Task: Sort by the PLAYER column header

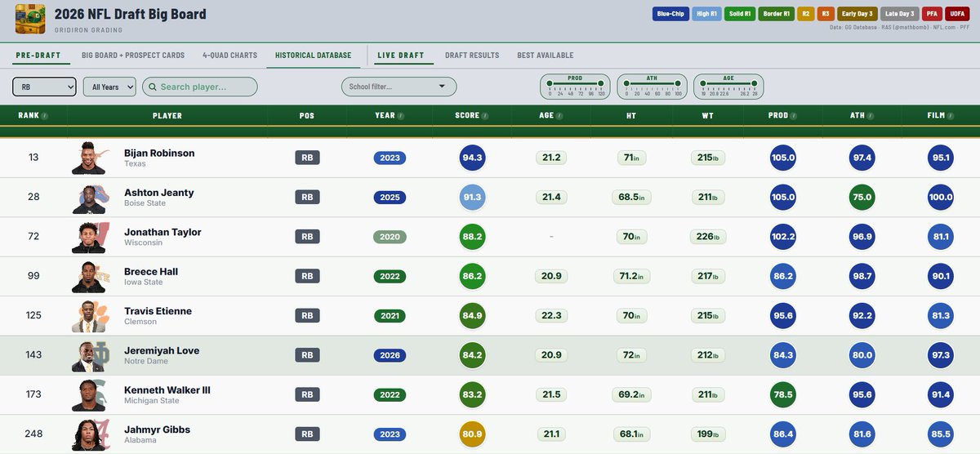Action: pyautogui.click(x=167, y=116)
